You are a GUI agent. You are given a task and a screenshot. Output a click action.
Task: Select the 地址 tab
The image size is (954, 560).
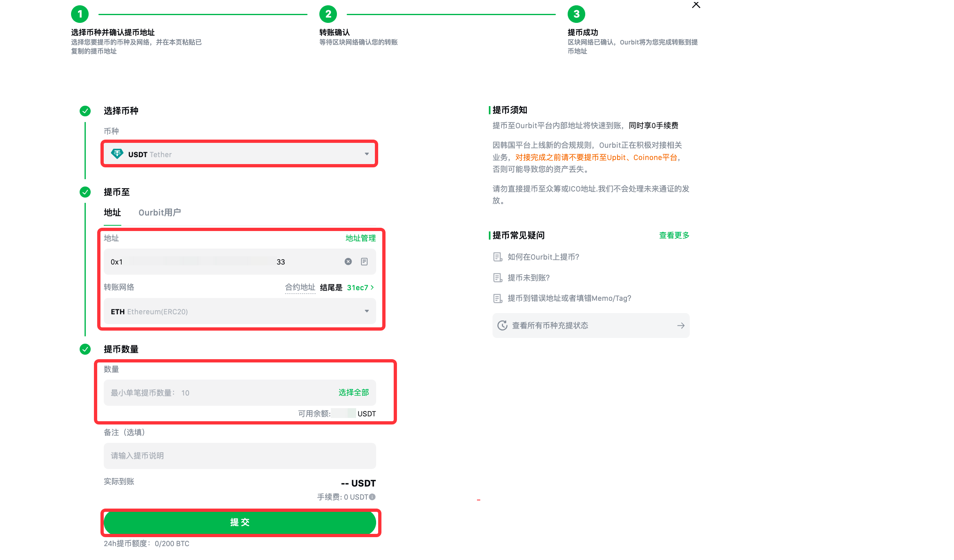click(112, 213)
